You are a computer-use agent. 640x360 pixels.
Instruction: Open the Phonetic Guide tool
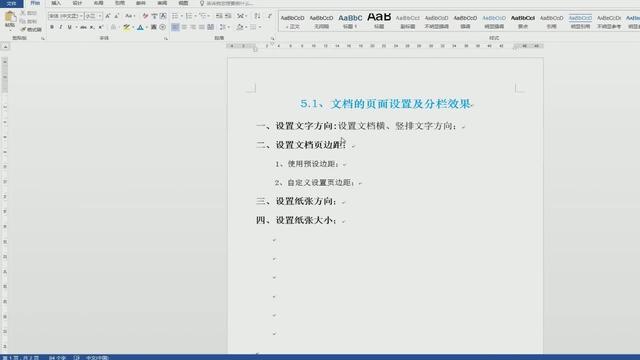click(154, 16)
